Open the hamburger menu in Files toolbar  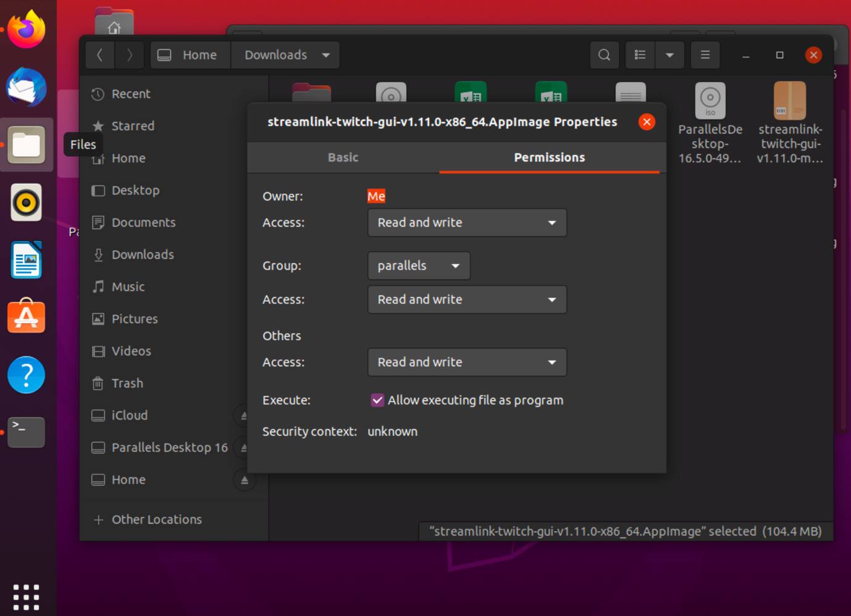(705, 55)
